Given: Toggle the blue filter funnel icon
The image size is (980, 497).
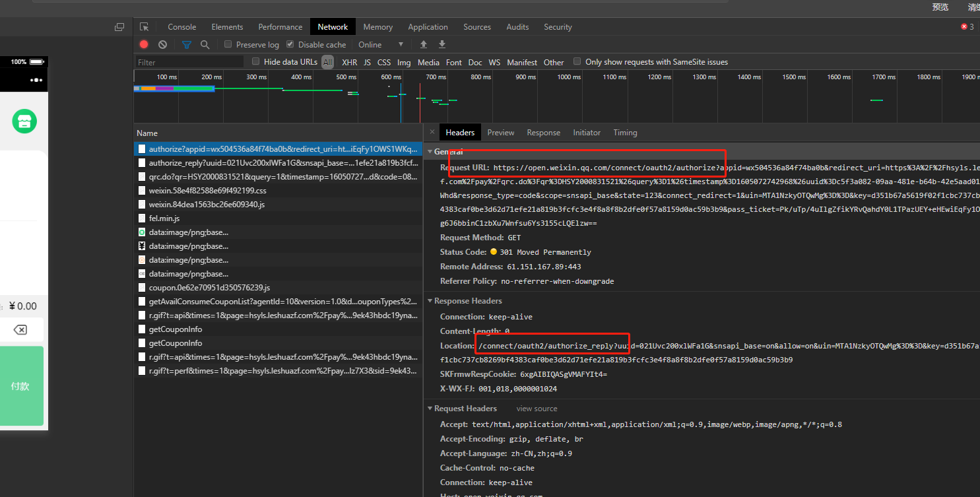Looking at the screenshot, I should (187, 44).
